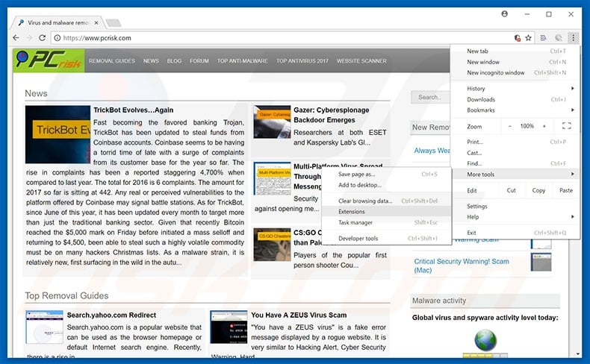Click the browser back arrow
This screenshot has height=364, width=590.
(16, 38)
